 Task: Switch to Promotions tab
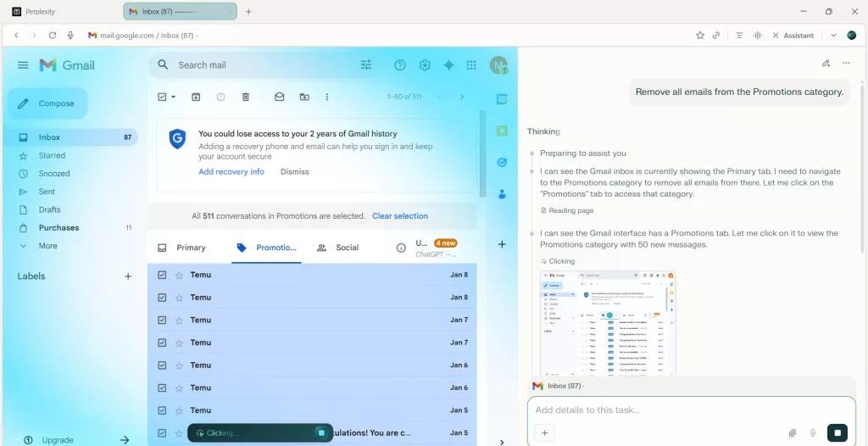(267, 248)
